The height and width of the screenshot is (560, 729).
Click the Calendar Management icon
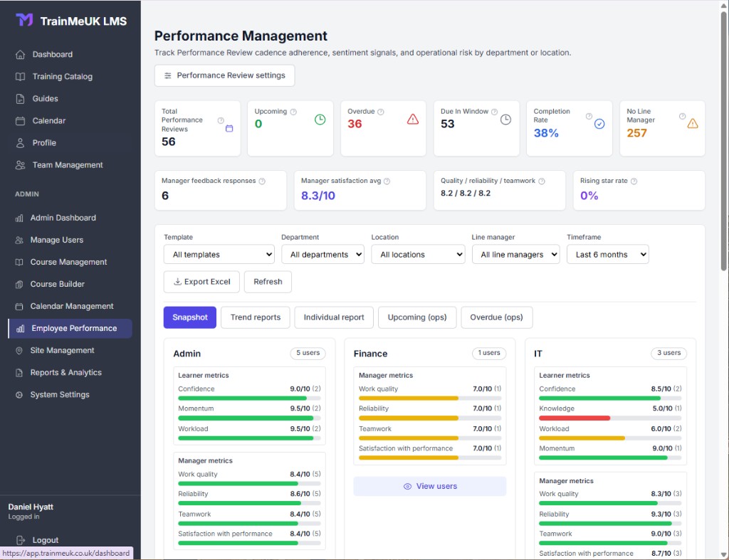(19, 306)
